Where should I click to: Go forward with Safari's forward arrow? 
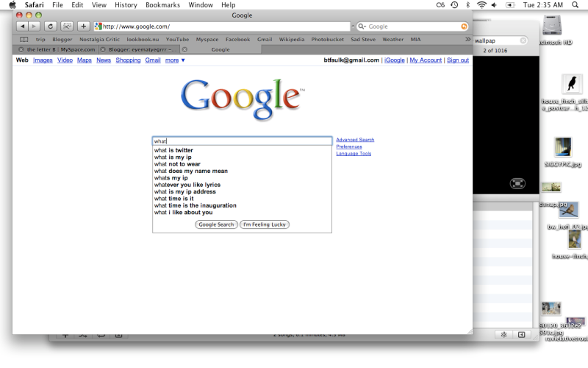click(x=34, y=26)
